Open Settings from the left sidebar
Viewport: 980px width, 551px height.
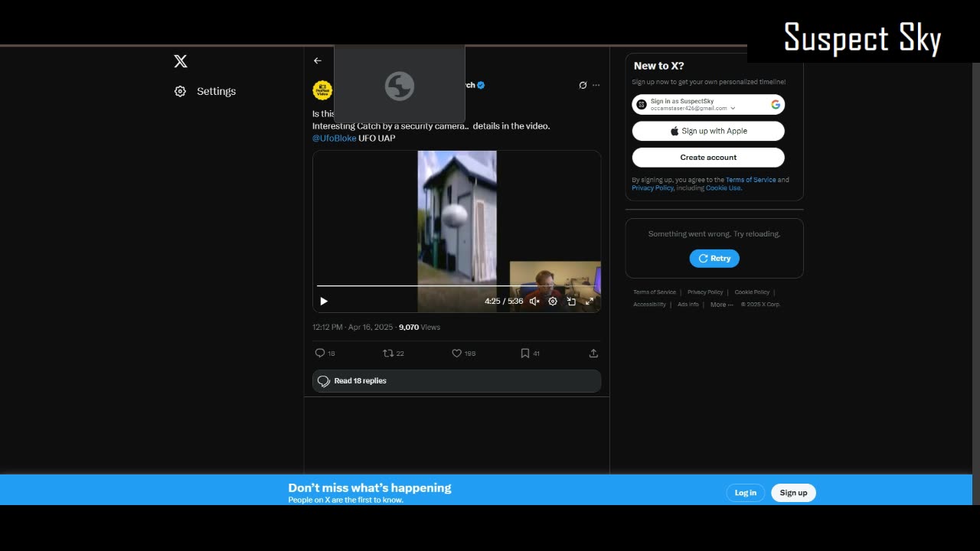(205, 91)
